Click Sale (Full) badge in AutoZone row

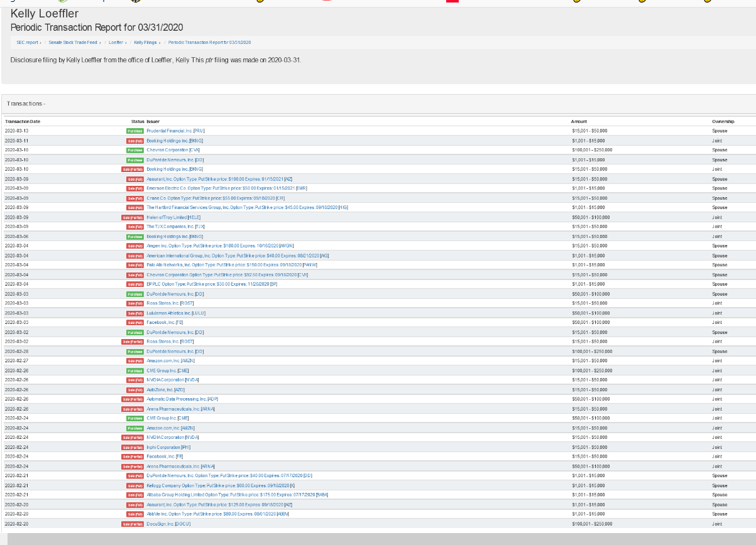point(135,390)
